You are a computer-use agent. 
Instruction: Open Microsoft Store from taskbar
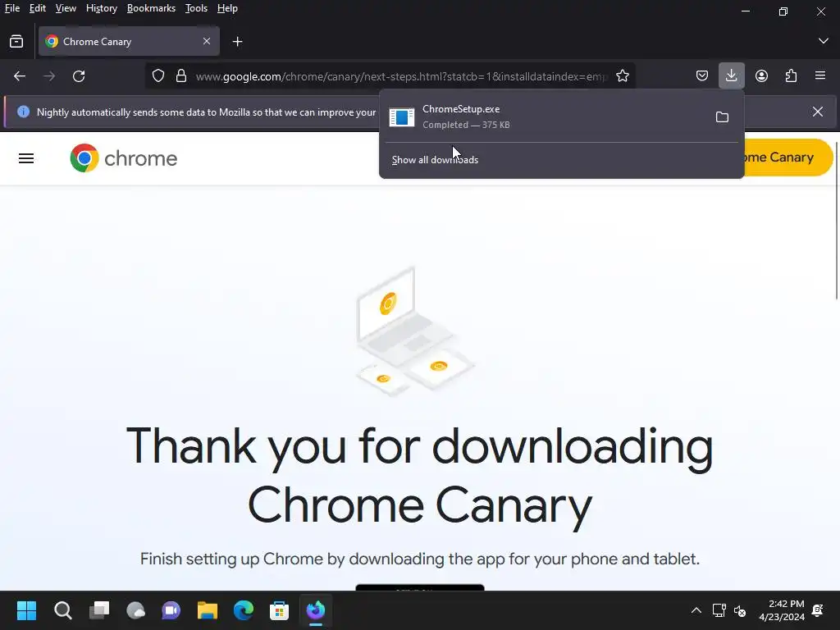(279, 610)
